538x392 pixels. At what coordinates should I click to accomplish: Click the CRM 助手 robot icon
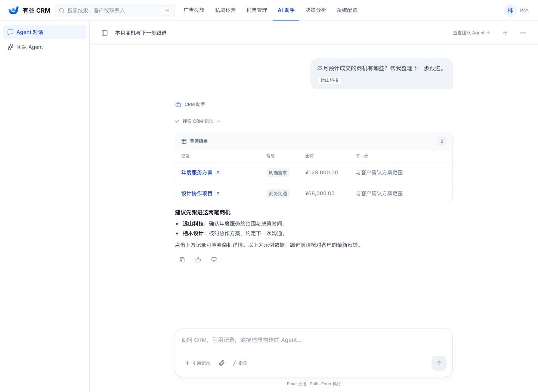point(178,105)
